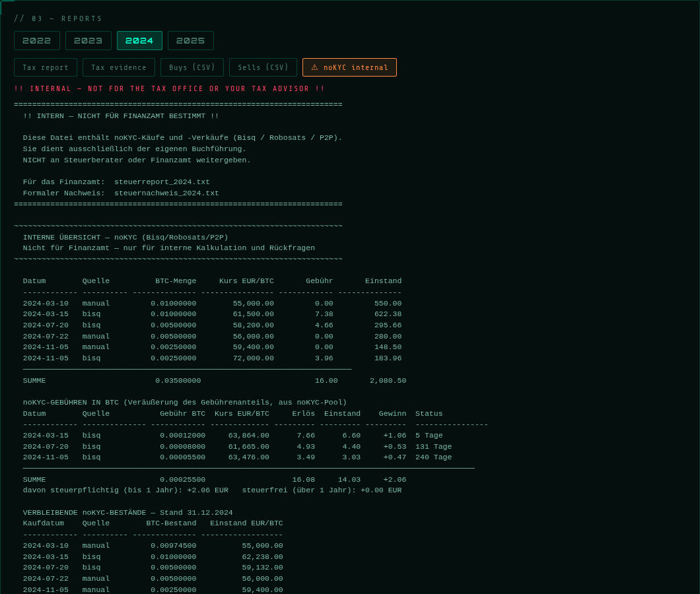
Task: Click the 'Kurs EUR/BTC' header in purchases table
Action: pyautogui.click(x=246, y=281)
